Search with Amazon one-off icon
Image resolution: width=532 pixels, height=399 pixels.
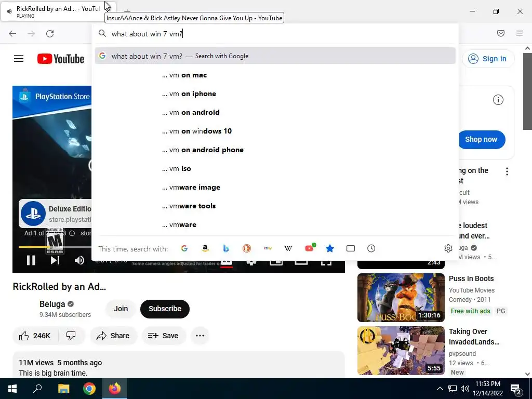tap(205, 248)
